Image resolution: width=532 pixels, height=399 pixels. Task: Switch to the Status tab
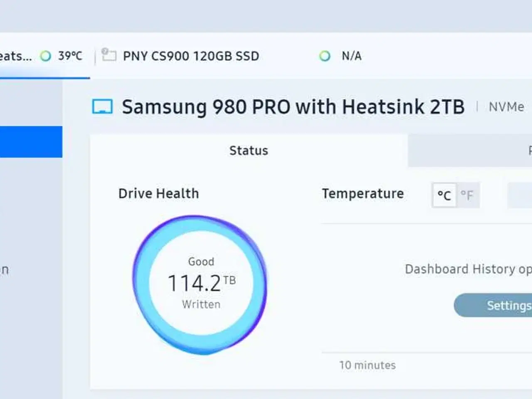click(249, 150)
